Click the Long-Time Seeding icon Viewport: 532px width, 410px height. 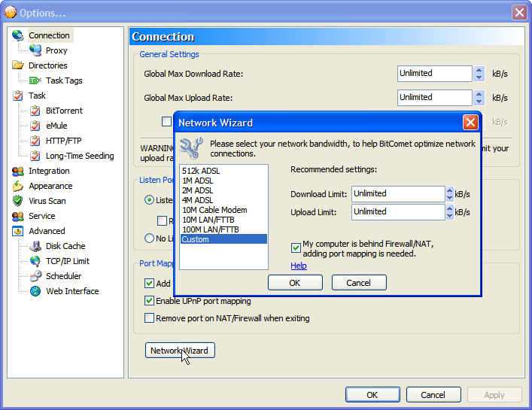(x=35, y=156)
